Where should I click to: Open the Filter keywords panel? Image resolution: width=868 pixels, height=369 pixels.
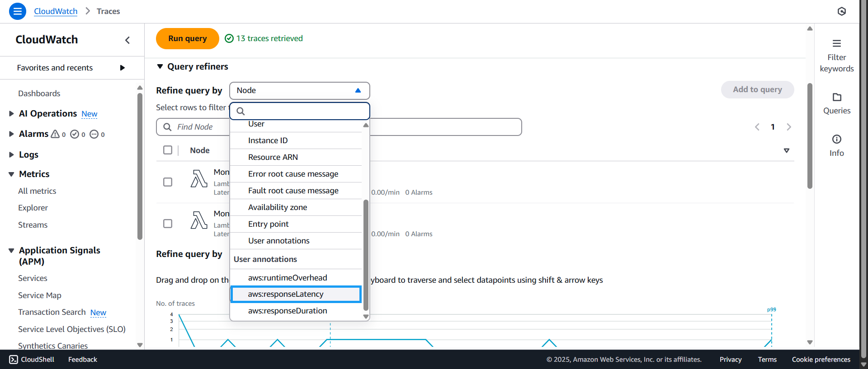coord(836,56)
